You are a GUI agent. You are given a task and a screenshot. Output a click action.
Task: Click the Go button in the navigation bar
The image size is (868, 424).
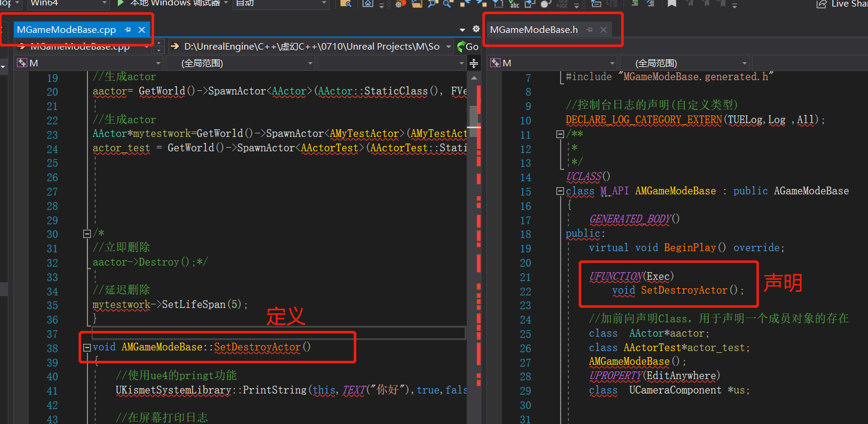click(468, 47)
